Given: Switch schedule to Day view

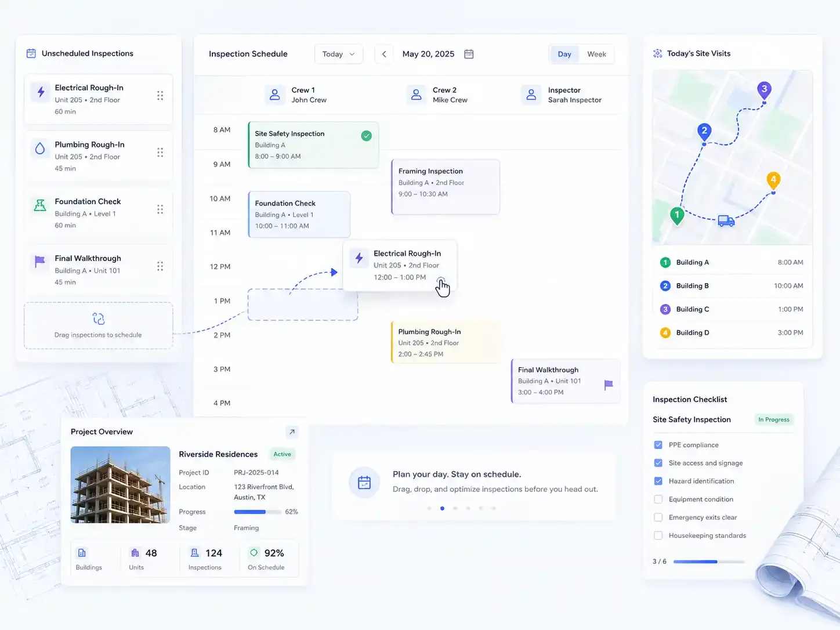Looking at the screenshot, I should (564, 54).
